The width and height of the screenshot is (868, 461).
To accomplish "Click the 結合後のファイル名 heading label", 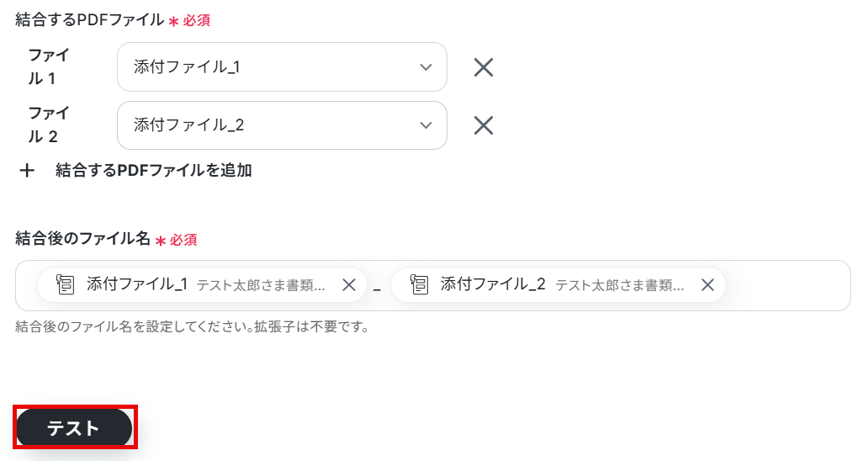I will tap(82, 239).
